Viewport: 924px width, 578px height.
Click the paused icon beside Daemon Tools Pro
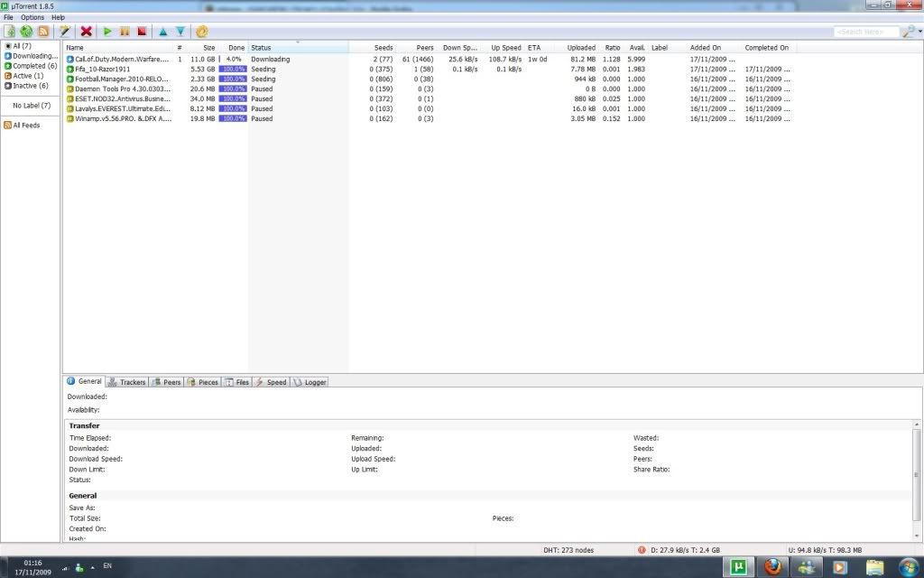(70, 89)
